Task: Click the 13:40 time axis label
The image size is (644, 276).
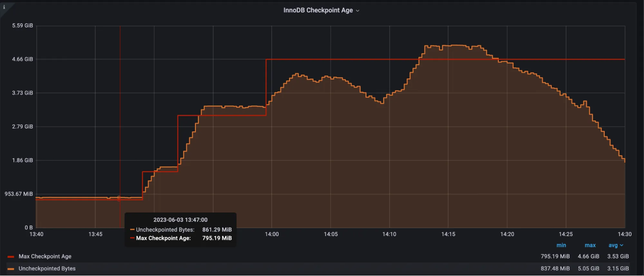Action: (36, 234)
